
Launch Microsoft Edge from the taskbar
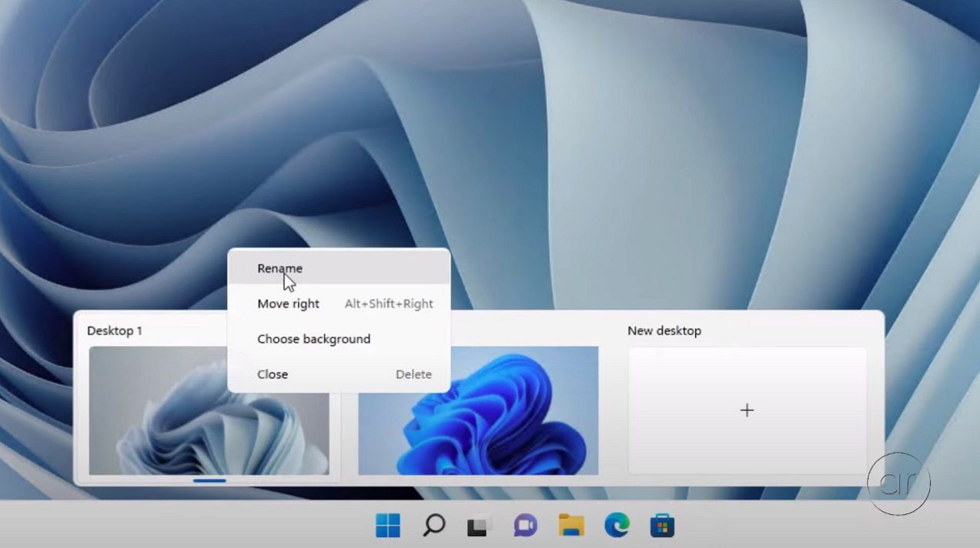coord(617,526)
